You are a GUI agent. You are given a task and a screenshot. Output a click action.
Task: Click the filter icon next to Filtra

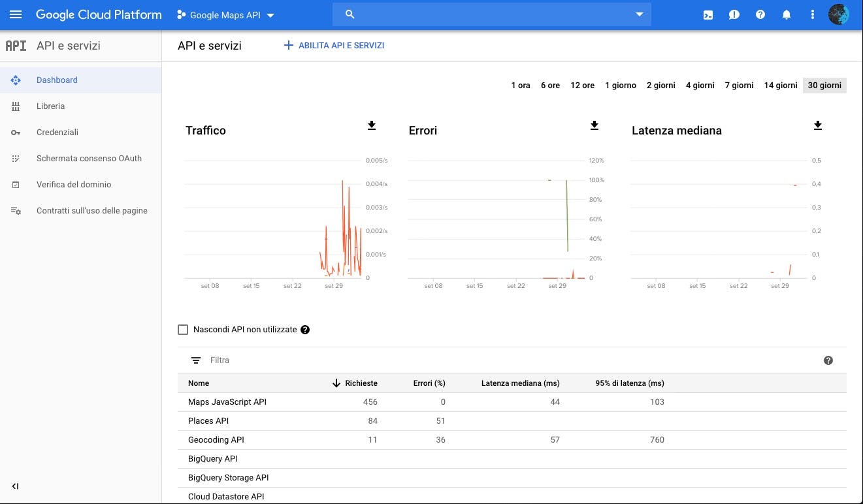[x=195, y=360]
